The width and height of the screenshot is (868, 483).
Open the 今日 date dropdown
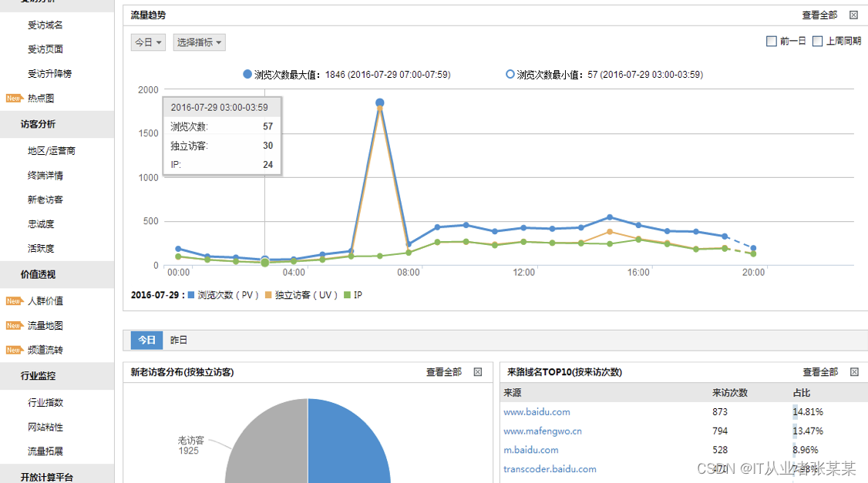tap(148, 42)
